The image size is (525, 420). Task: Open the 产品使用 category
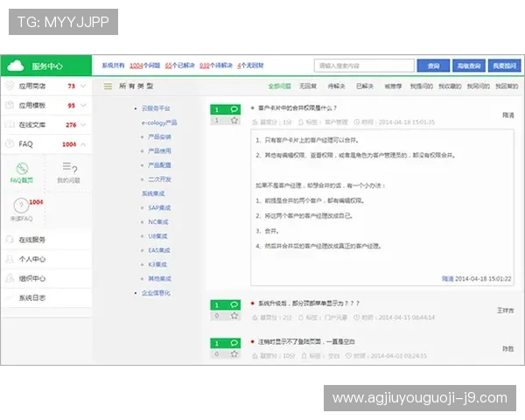pos(160,150)
